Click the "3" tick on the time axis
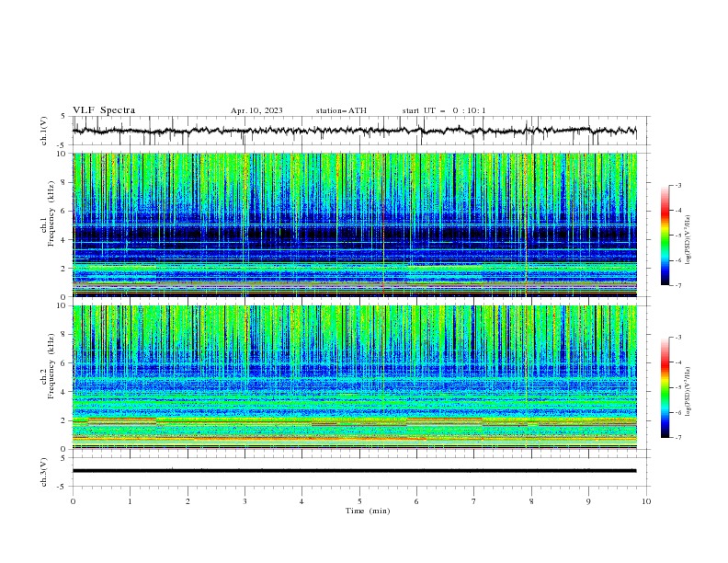Screen dimensions: 728x563 [245, 501]
